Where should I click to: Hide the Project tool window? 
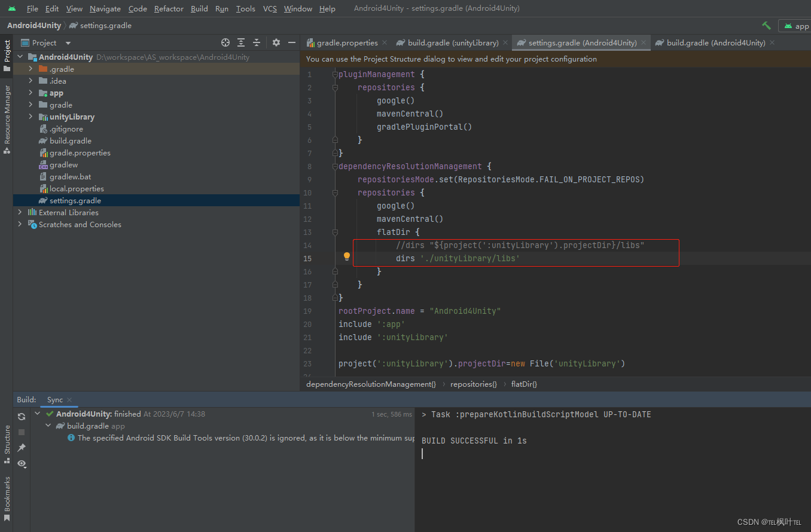[x=292, y=42]
